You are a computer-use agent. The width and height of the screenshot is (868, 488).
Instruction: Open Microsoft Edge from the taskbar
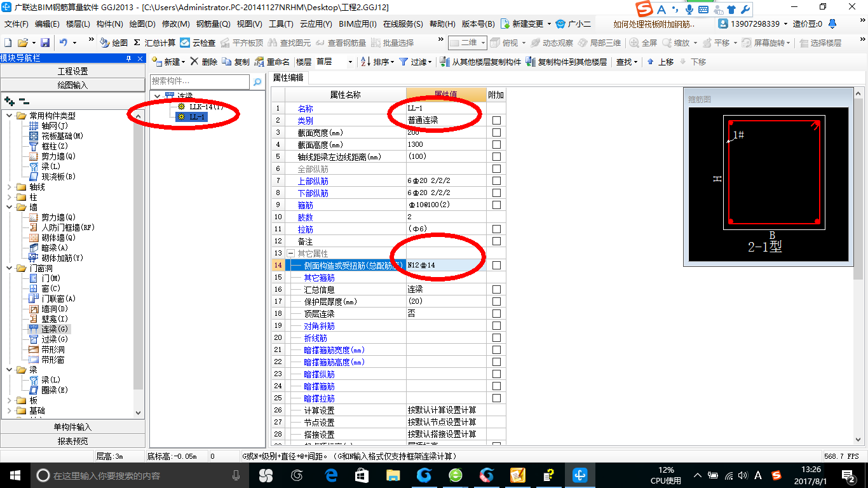(331, 475)
